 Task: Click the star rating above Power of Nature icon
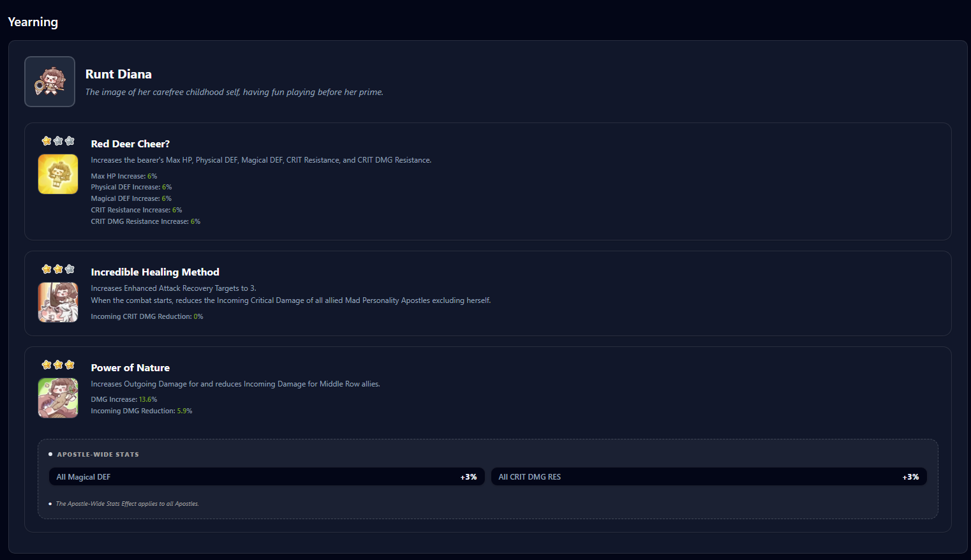[x=58, y=365]
